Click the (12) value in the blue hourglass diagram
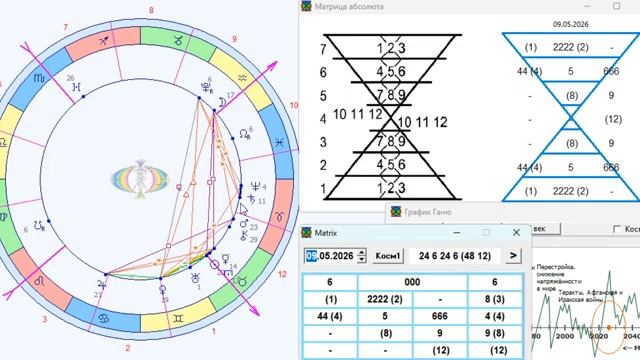The image size is (640, 360). pos(613,119)
